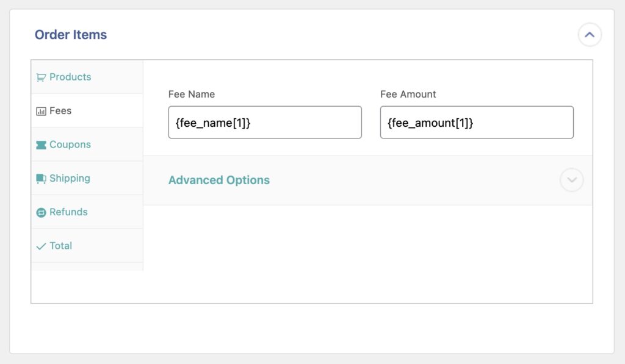Open the Total tab
625x364 pixels.
pyautogui.click(x=62, y=246)
